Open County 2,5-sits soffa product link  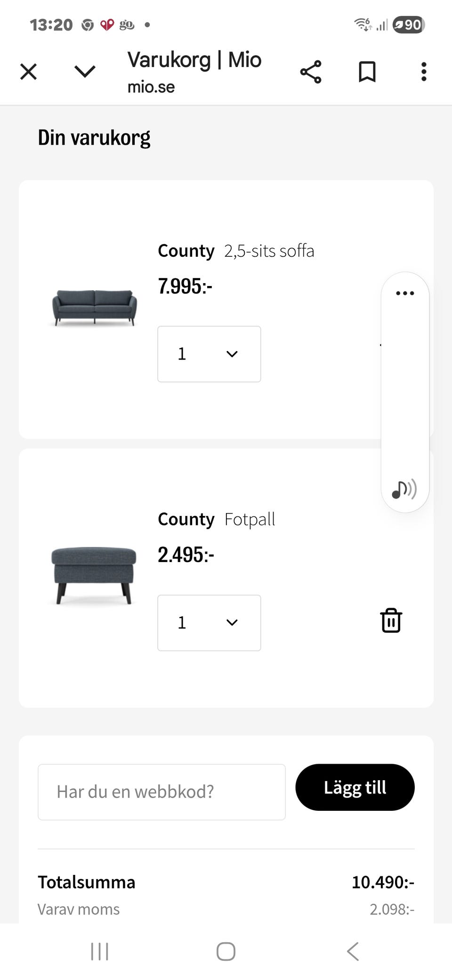(235, 251)
